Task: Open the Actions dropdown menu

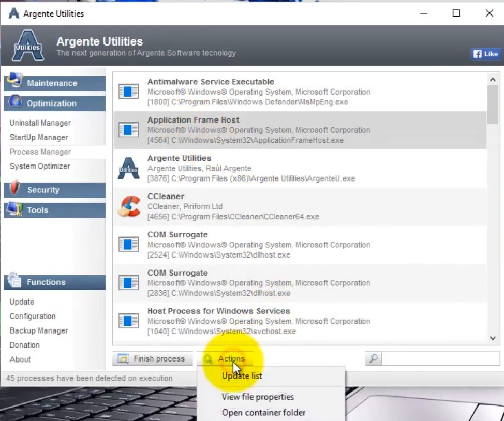Action: pos(225,358)
